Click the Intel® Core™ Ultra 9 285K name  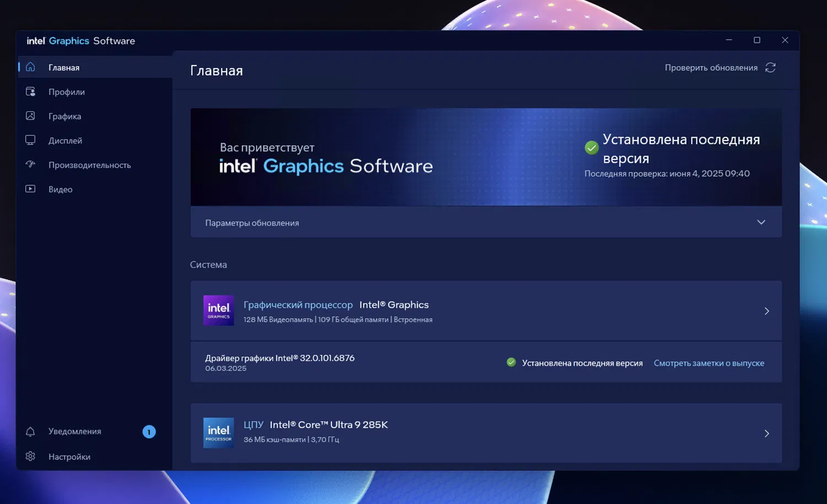(329, 425)
